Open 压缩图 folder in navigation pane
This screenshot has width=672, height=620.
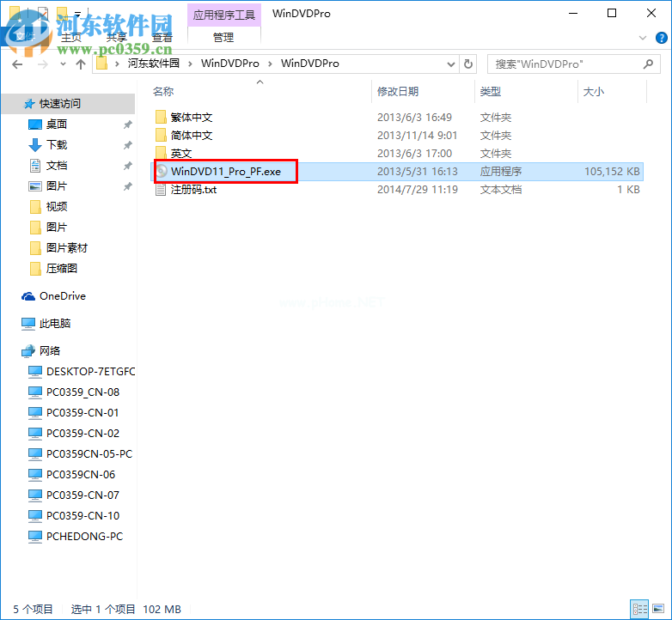(x=62, y=268)
